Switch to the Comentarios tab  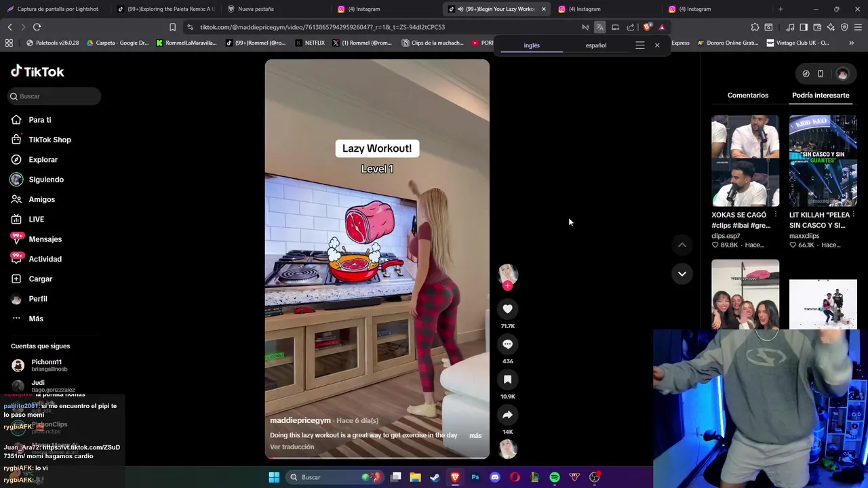[x=748, y=95]
